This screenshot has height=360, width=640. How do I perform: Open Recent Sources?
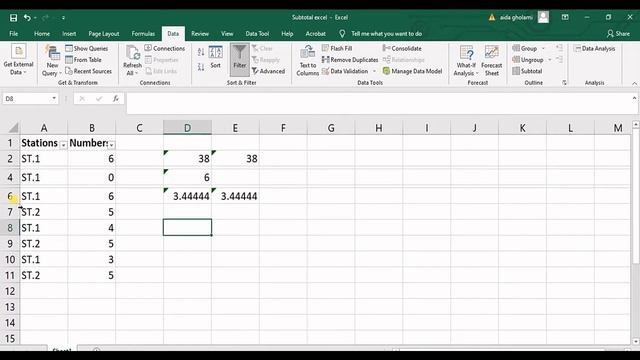pos(89,71)
